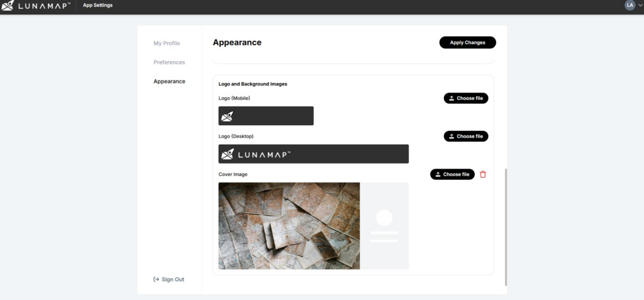
Task: Click the Logo and Background Images heading
Action: (252, 84)
